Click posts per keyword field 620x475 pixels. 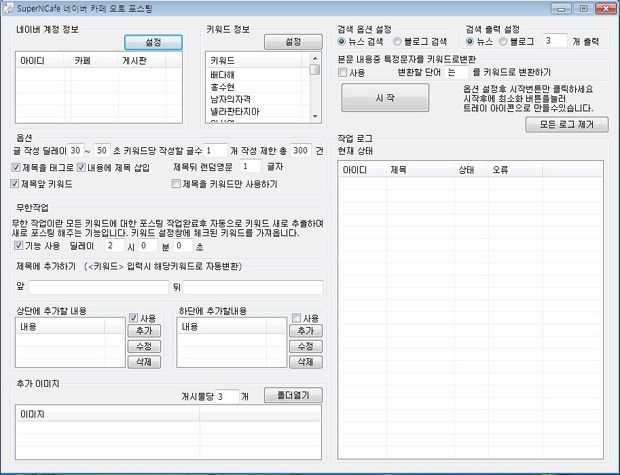click(x=216, y=150)
